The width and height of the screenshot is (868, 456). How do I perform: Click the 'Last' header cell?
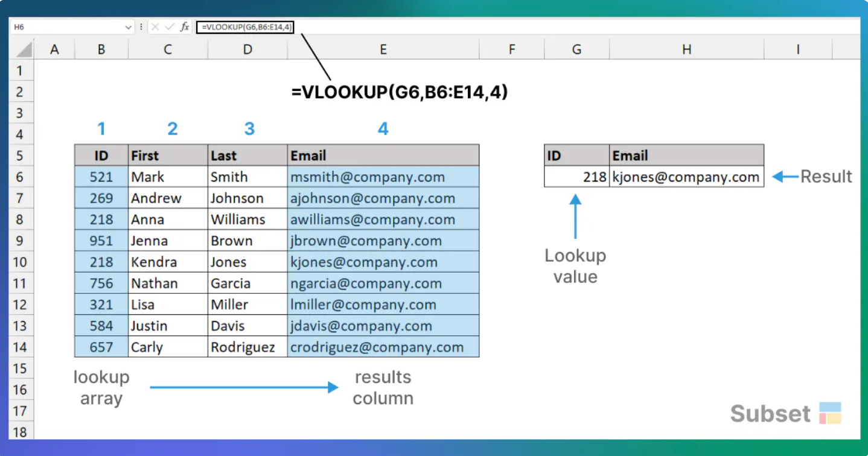click(247, 156)
